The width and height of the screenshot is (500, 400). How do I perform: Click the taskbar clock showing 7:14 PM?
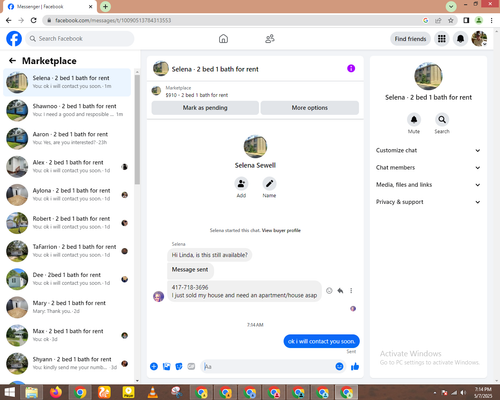(x=483, y=392)
